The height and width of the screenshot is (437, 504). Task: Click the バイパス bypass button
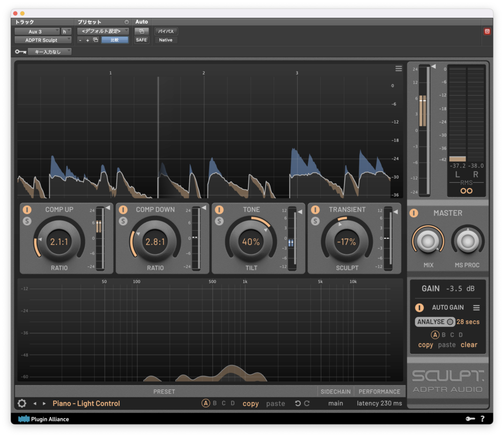[x=166, y=31]
